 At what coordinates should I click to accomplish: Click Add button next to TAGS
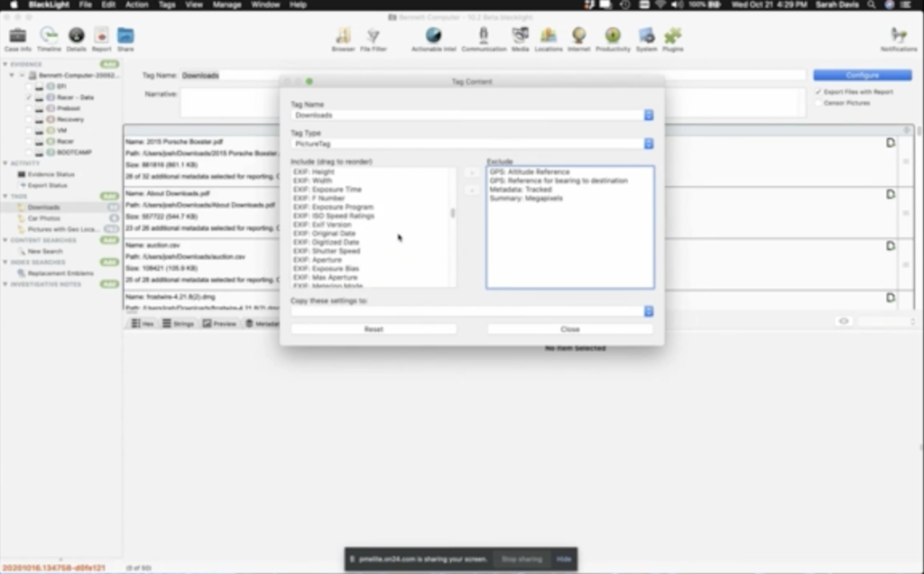[x=109, y=196]
